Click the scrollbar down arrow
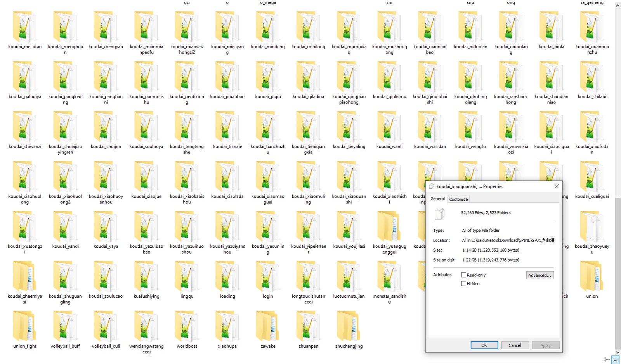Image resolution: width=621 pixels, height=364 pixels. pyautogui.click(x=618, y=352)
